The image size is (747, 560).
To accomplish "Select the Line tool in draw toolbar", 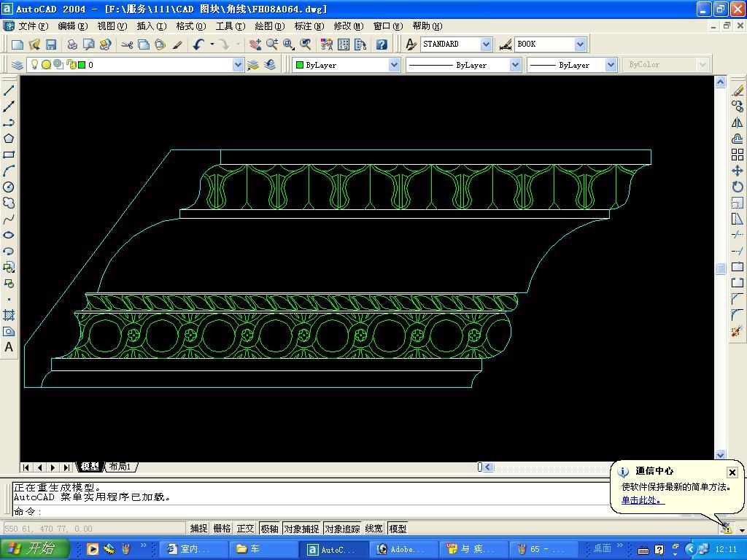I will tap(9, 90).
